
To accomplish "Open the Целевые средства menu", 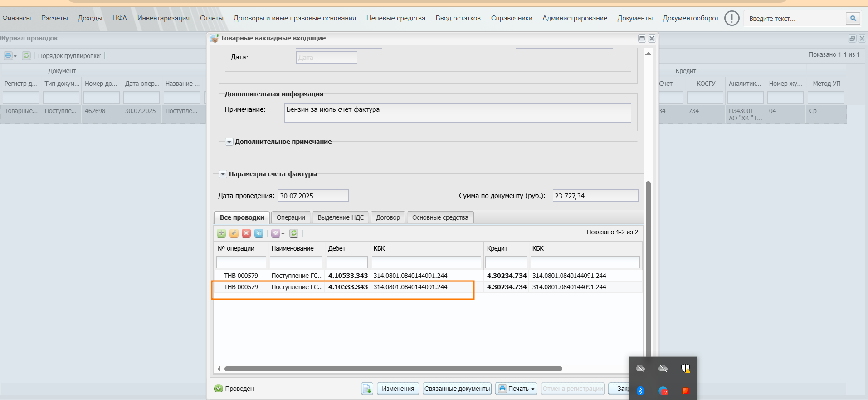I will pyautogui.click(x=396, y=18).
